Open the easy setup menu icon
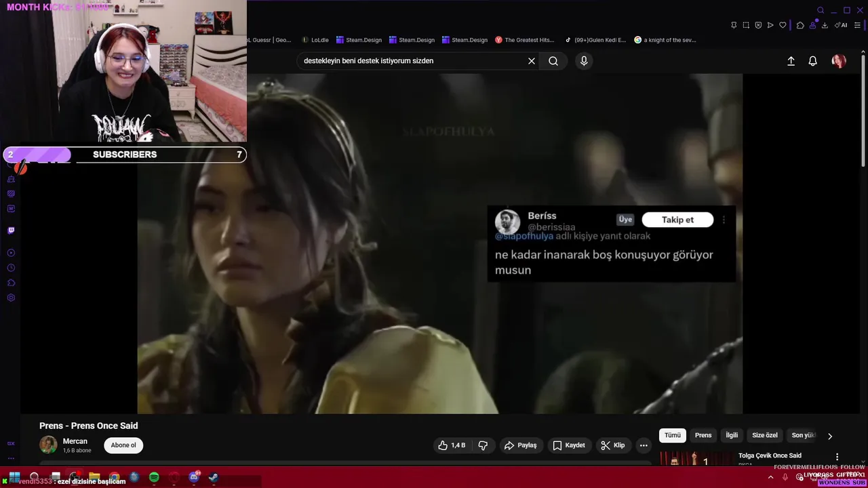Image resolution: width=868 pixels, height=488 pixels. [857, 25]
